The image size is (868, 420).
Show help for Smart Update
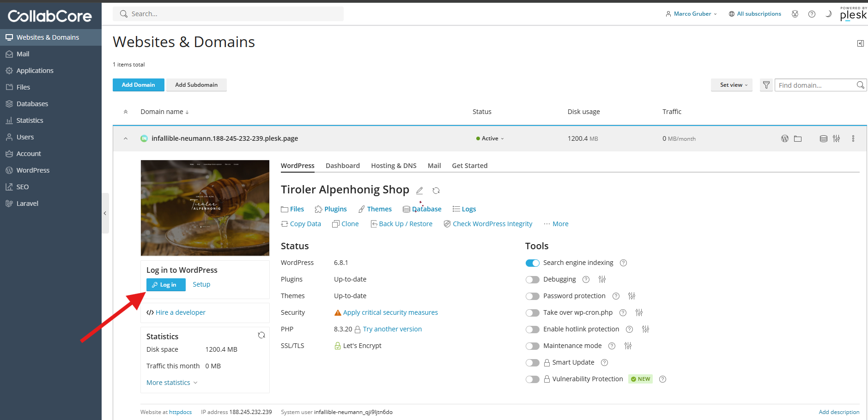(x=604, y=363)
